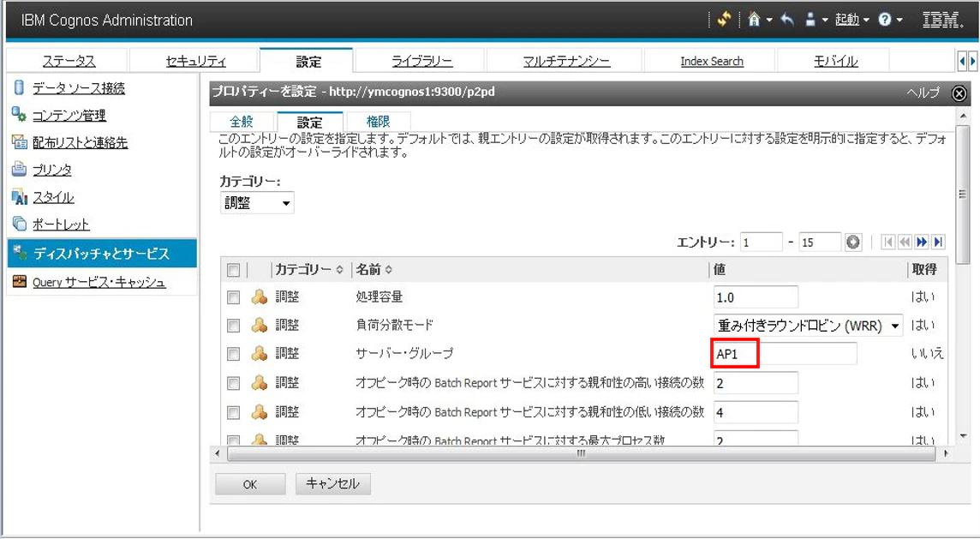Click the 負荷分散モード row icon
This screenshot has height=539, width=980.
coord(260,325)
